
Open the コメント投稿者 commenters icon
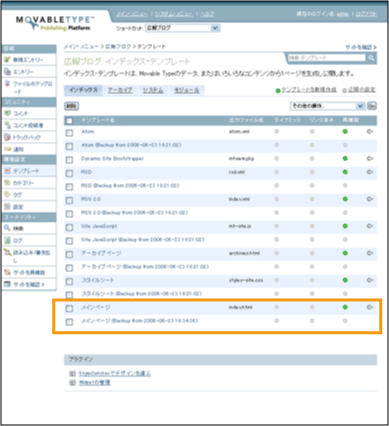7,125
